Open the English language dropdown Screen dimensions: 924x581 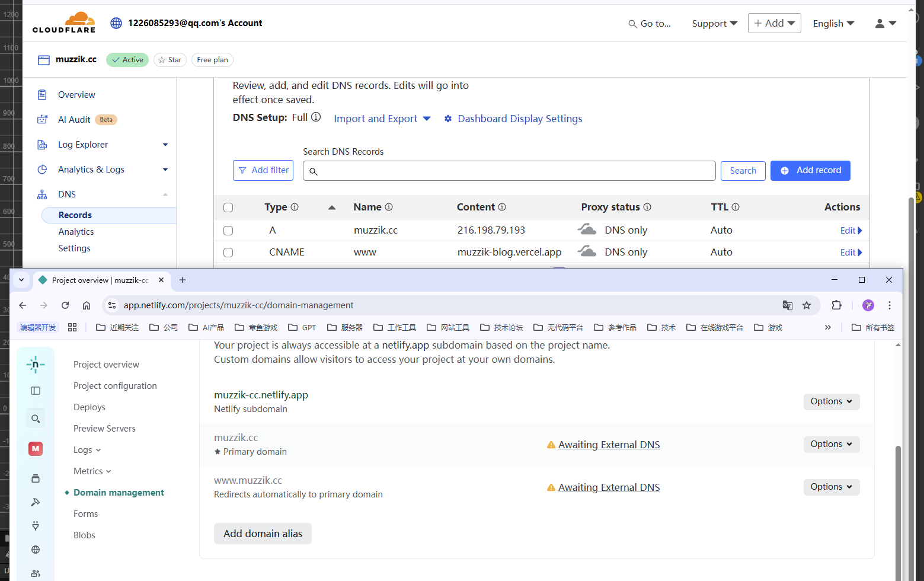click(834, 24)
